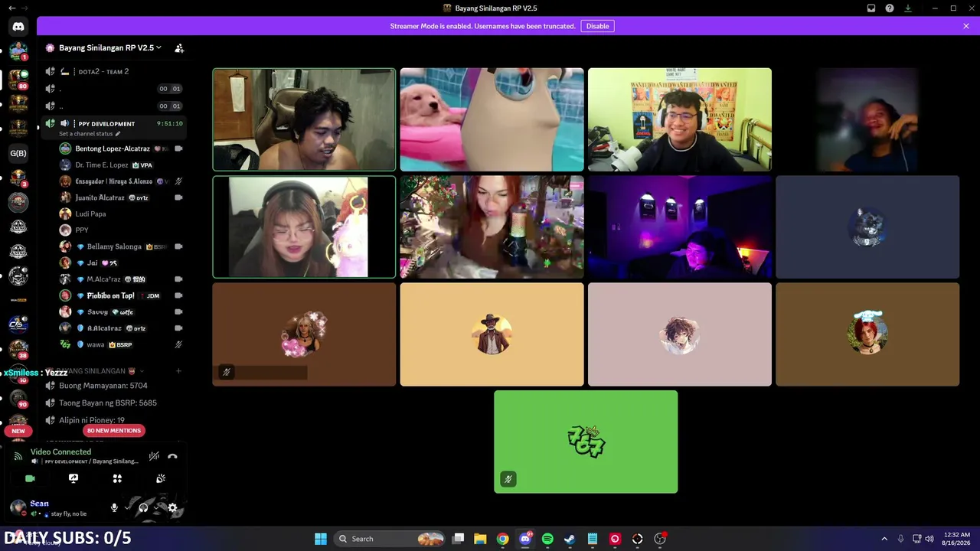Viewport: 980px width, 551px height.
Task: Open the Discord taskbar icon
Action: pyautogui.click(x=525, y=539)
